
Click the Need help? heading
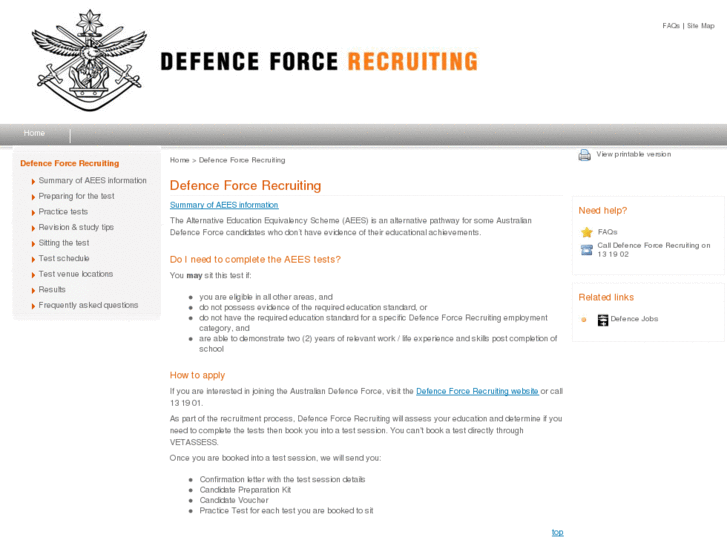603,211
